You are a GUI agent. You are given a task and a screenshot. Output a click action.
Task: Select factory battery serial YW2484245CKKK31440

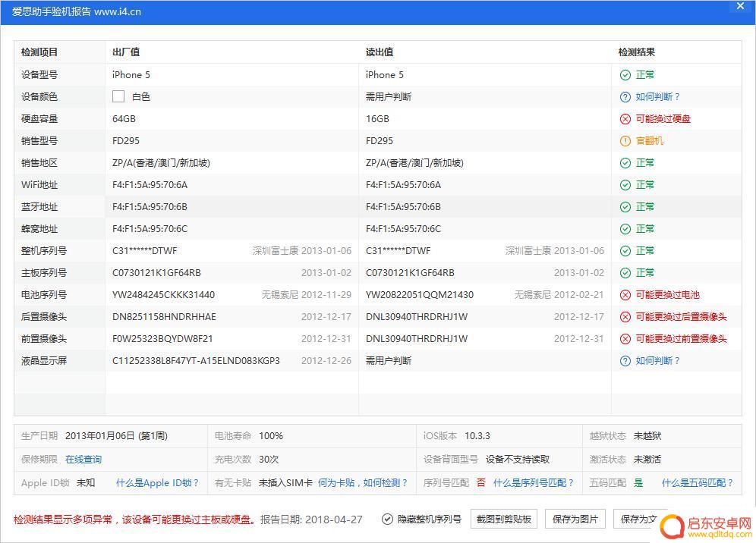(163, 295)
